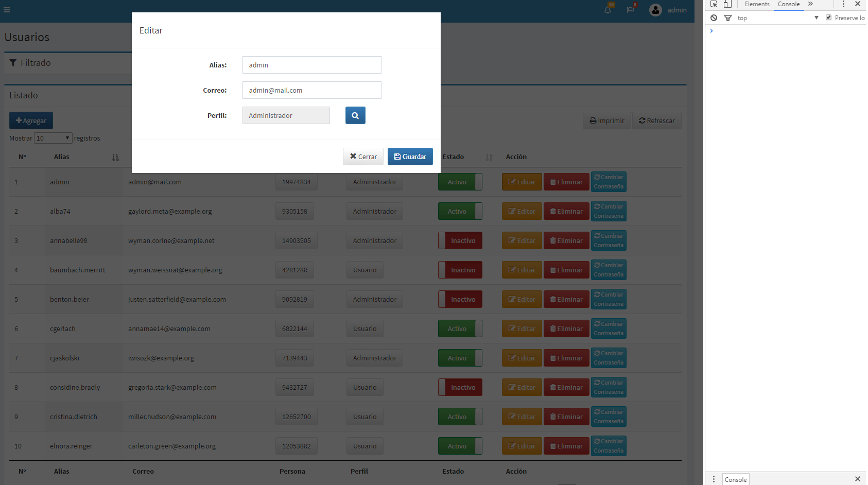This screenshot has width=868, height=485.
Task: Click the notifications bell icon
Action: click(x=607, y=10)
